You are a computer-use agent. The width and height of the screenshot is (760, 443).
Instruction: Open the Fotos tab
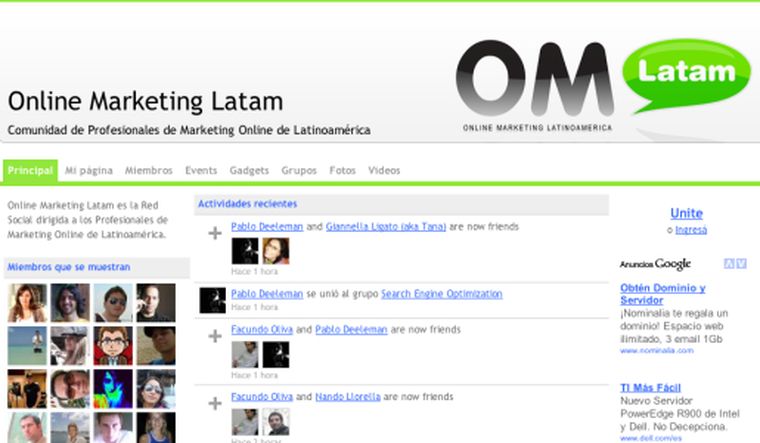[342, 171]
